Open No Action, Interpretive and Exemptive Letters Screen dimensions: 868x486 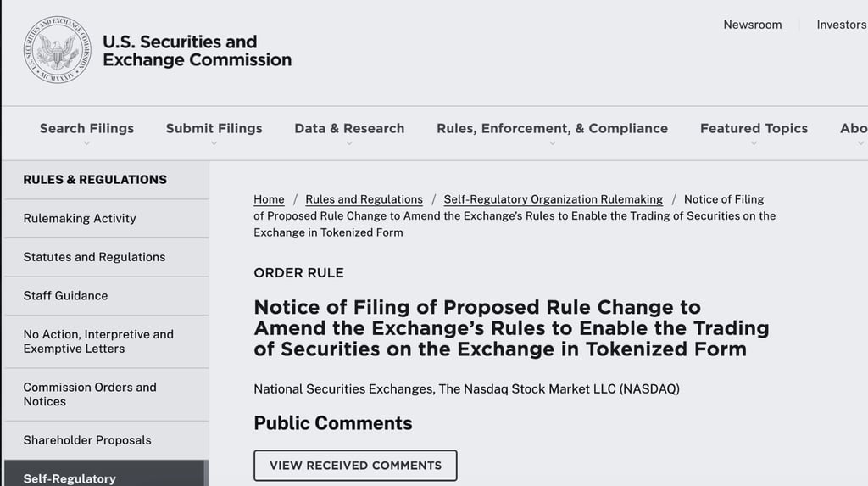pyautogui.click(x=97, y=341)
